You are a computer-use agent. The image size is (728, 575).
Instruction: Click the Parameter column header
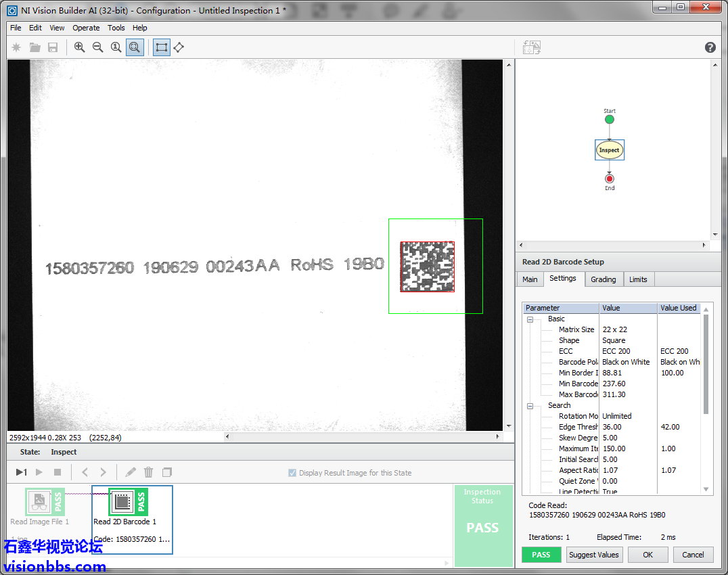[561, 308]
